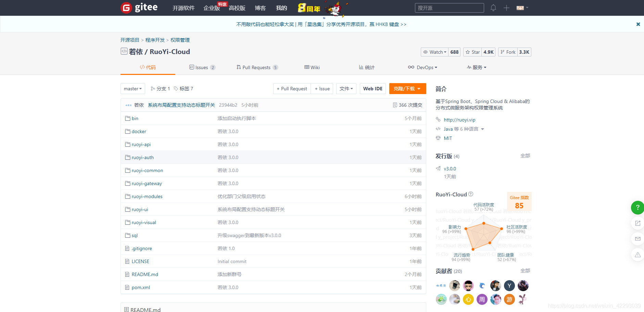Open the 8th anniversary banner image

[x=323, y=8]
